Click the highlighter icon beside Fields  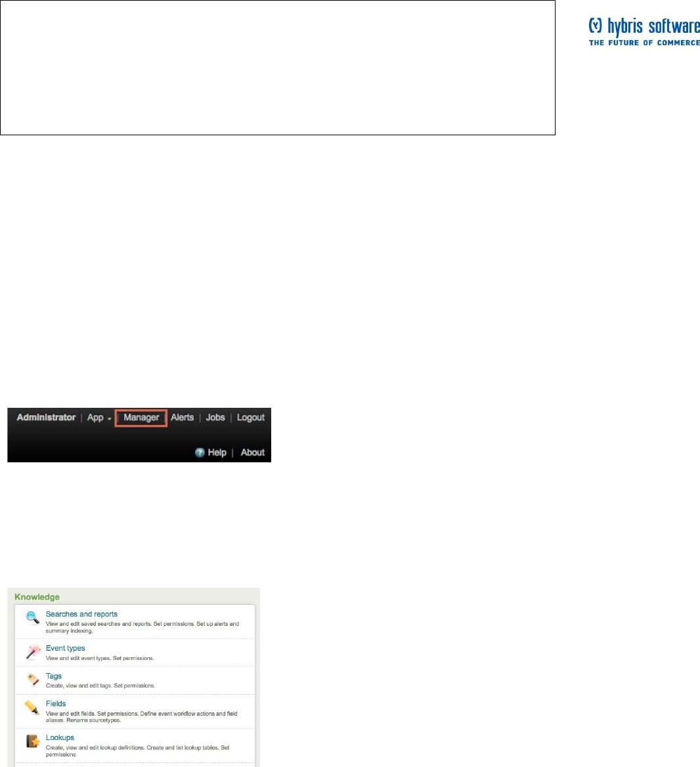click(32, 707)
